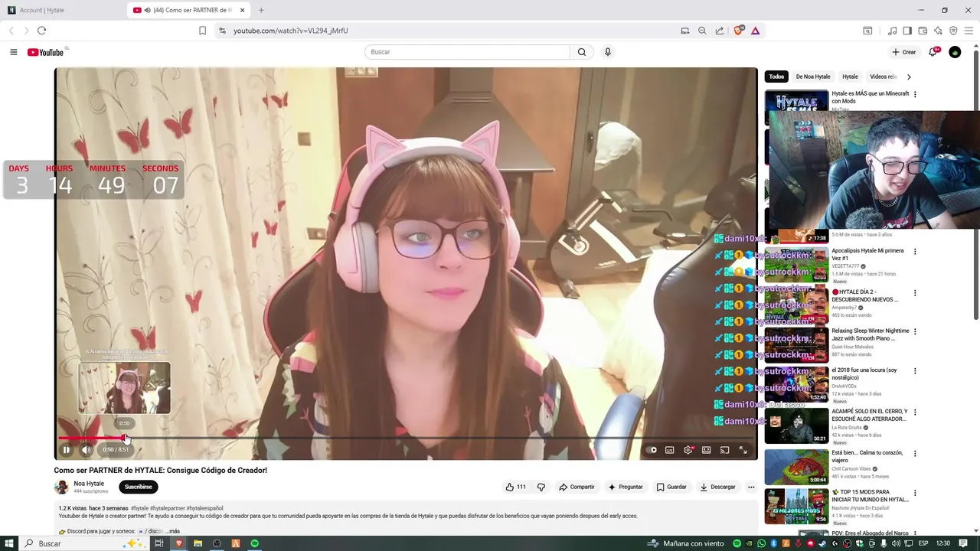This screenshot has width=980, height=551.
Task: Select the Todos filter chip
Action: click(776, 77)
